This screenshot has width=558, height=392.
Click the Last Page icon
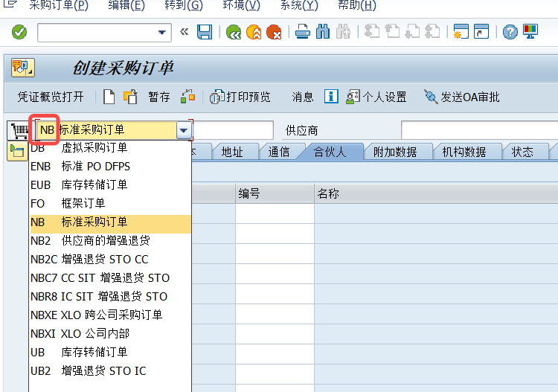[x=432, y=33]
